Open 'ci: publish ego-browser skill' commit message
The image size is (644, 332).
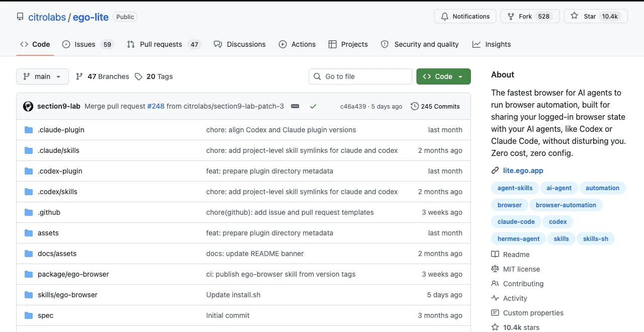click(x=281, y=274)
